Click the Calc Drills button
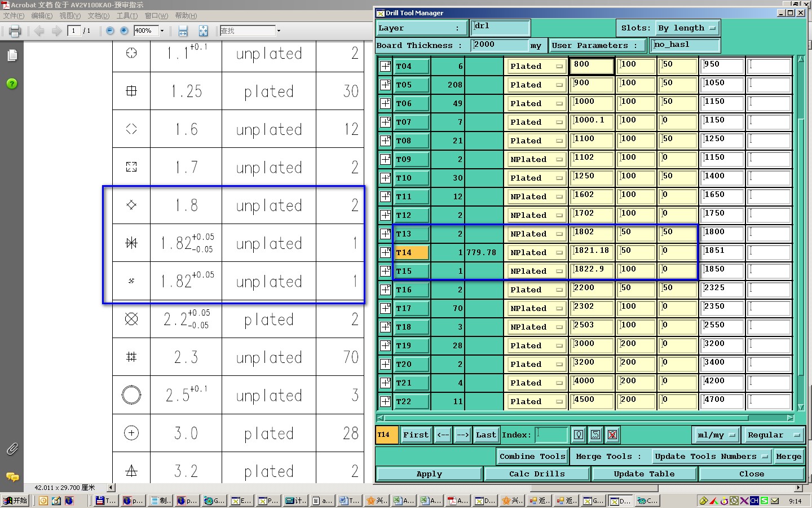Image resolution: width=812 pixels, height=508 pixels. [537, 474]
